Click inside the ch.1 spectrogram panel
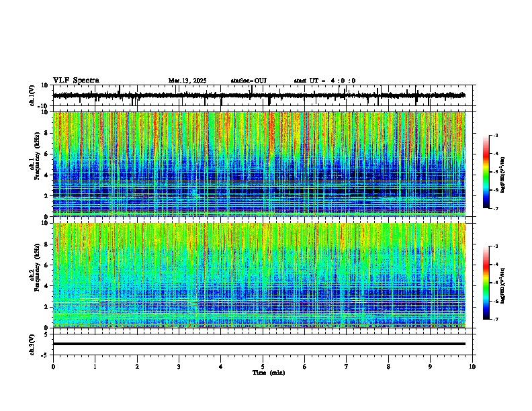The image size is (532, 411). (259, 164)
